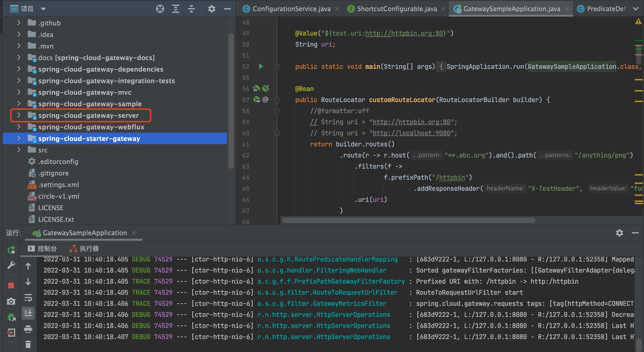Expand spring-cloud-gateway-server module
644x352 pixels.
[x=19, y=115]
